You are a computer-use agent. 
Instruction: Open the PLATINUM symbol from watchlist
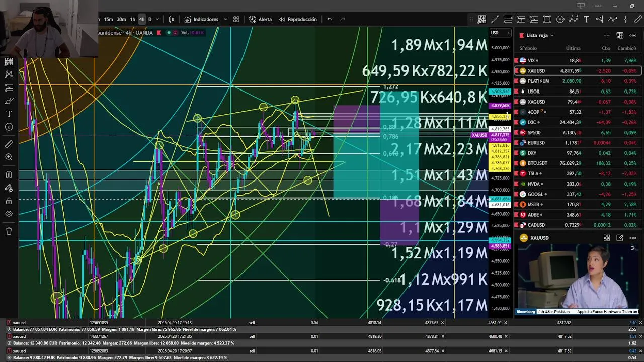tap(538, 81)
